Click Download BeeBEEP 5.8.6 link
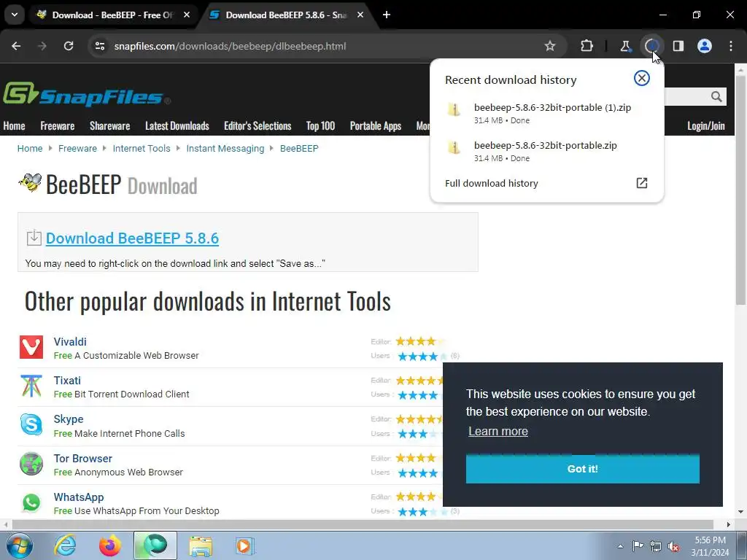747x560 pixels. pos(133,238)
